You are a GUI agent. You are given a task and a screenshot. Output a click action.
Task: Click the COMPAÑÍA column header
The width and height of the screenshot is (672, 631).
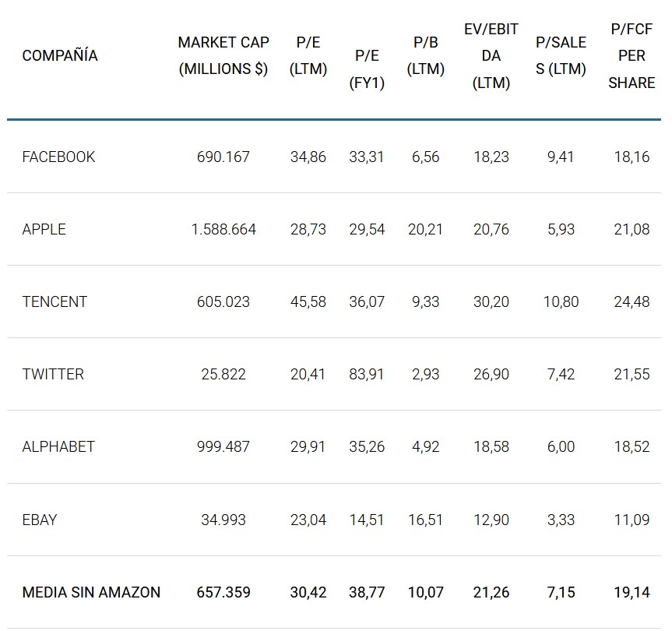[x=60, y=56]
